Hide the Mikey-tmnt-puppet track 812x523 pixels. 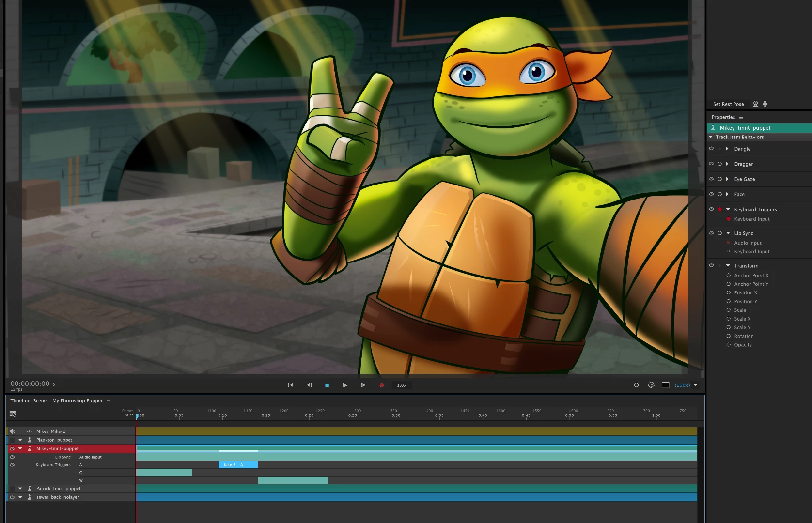click(12, 448)
